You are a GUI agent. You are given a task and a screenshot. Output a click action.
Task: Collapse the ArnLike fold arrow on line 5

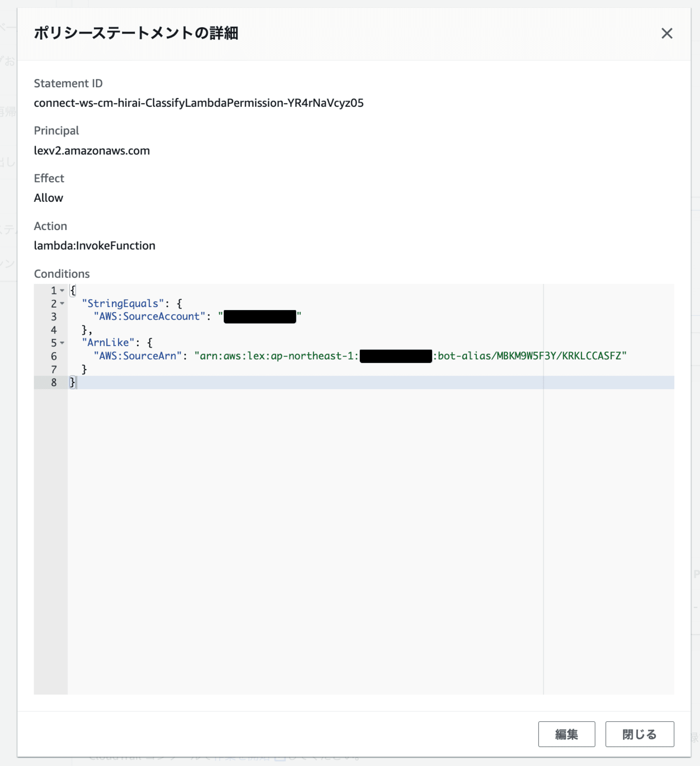tap(62, 343)
